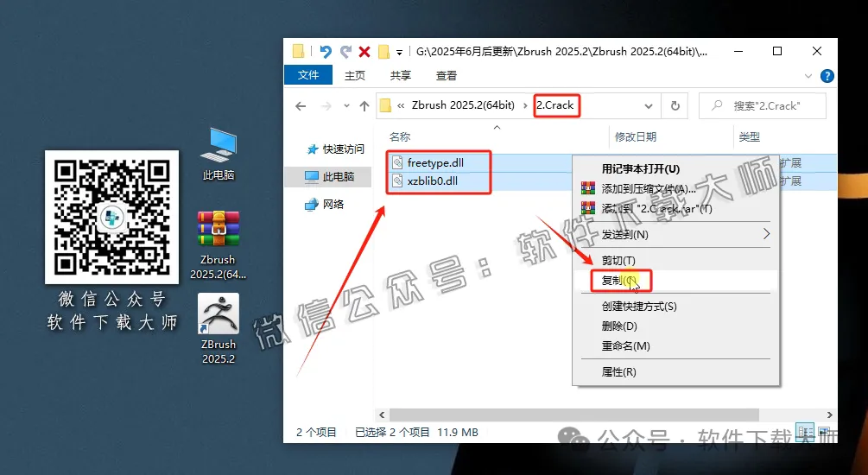Open the 发送到(N) submenu
Viewport: 868px width, 475px height.
[676, 235]
